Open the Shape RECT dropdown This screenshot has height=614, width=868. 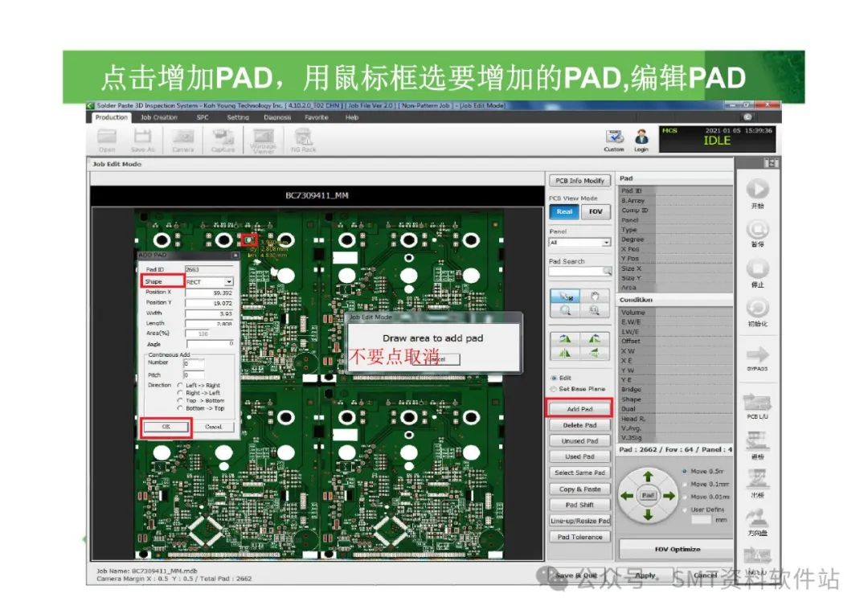(228, 282)
